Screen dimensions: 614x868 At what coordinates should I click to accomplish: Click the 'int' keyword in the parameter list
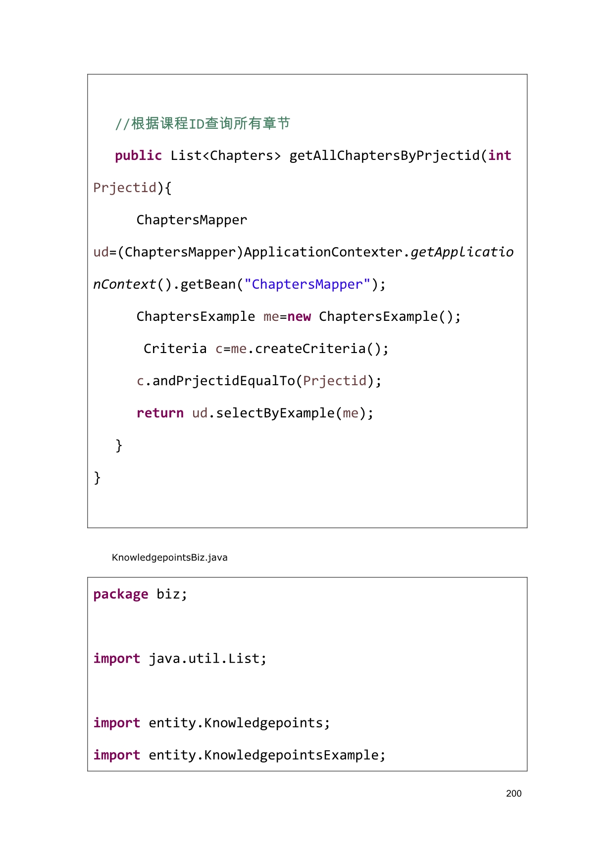pyautogui.click(x=500, y=155)
